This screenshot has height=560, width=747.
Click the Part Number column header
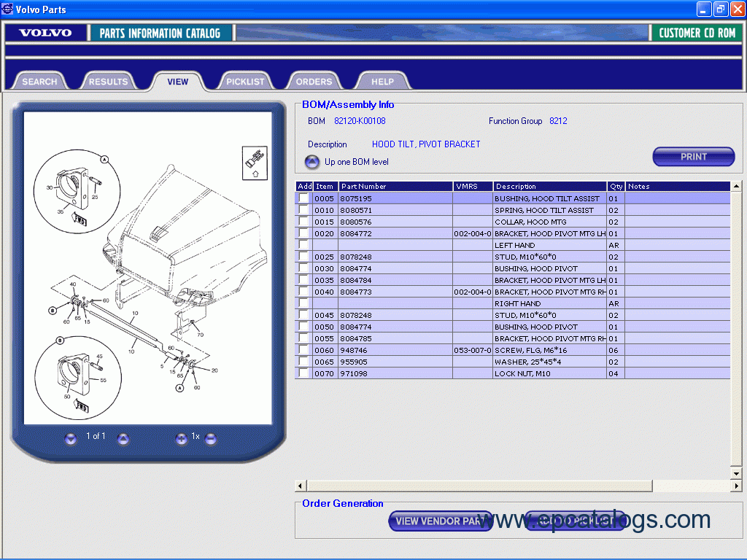click(x=395, y=186)
